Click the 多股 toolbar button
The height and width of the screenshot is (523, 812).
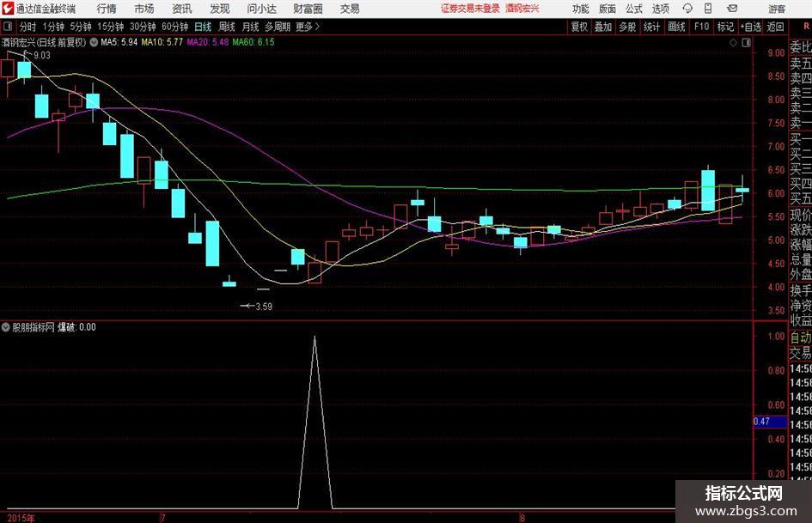tap(627, 27)
